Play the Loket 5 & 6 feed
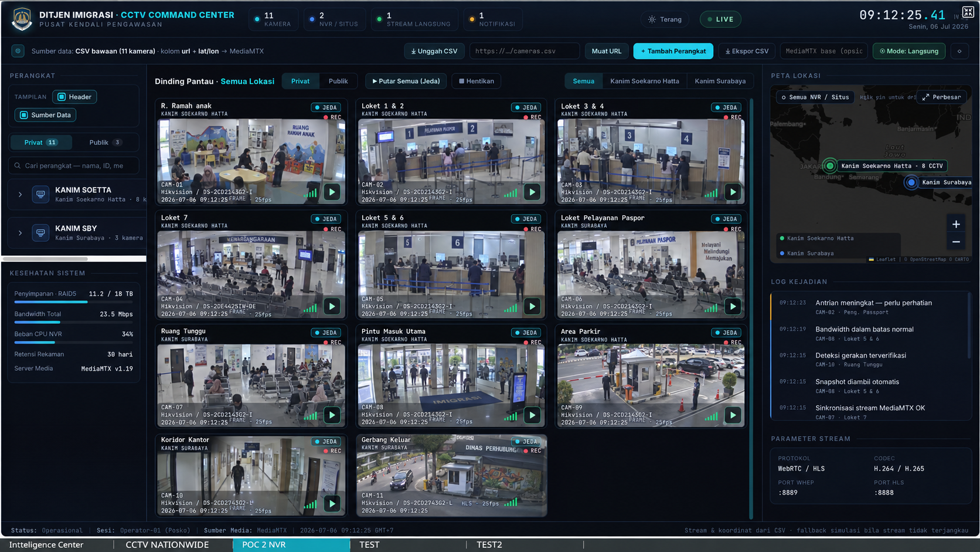Screen dimensions: 980x552 (x=532, y=306)
